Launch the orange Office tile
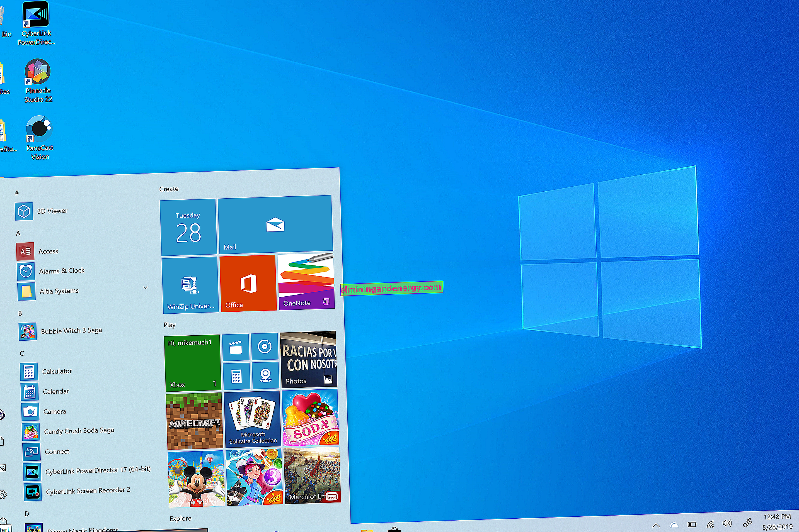The width and height of the screenshot is (799, 532). [248, 283]
